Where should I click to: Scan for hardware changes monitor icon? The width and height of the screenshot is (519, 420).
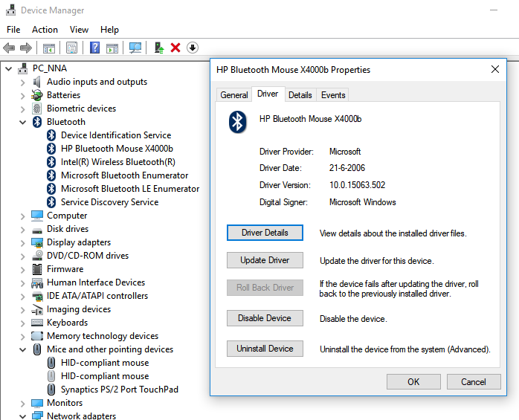[x=135, y=48]
